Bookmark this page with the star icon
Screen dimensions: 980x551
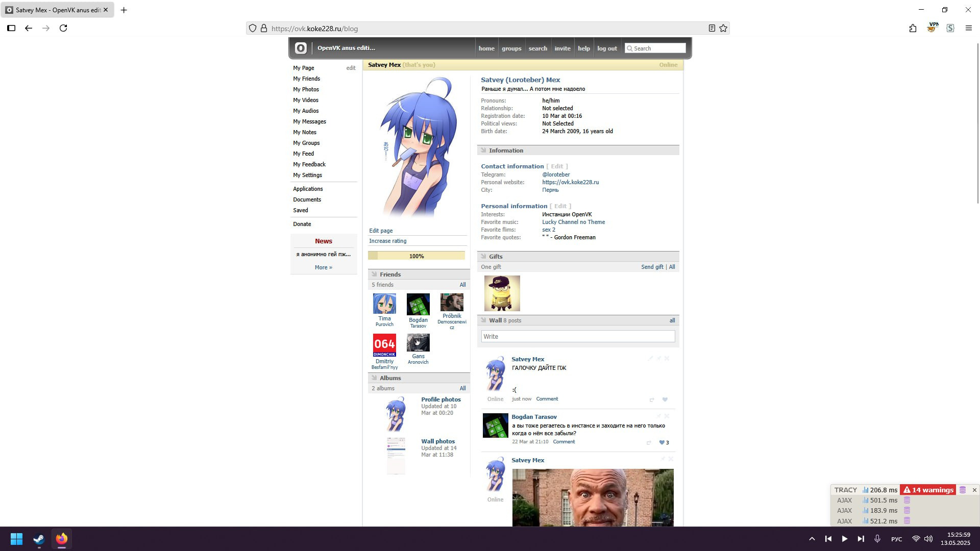[723, 29]
